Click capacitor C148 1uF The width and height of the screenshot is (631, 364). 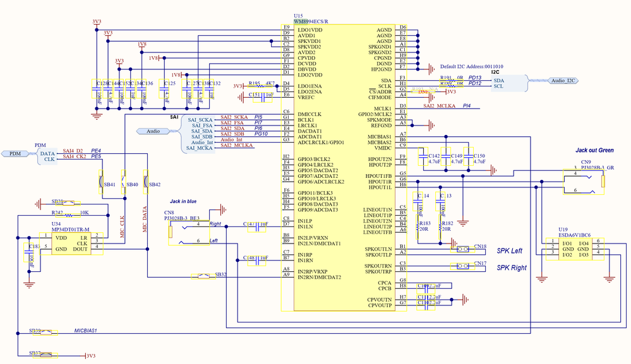tap(256, 261)
